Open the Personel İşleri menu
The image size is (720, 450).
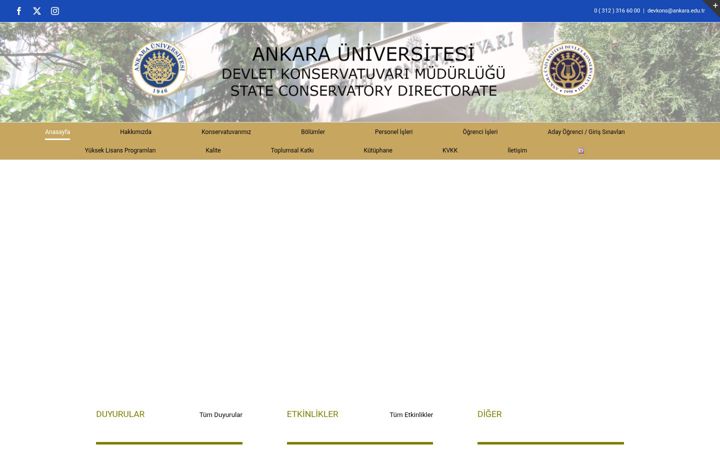tap(394, 132)
